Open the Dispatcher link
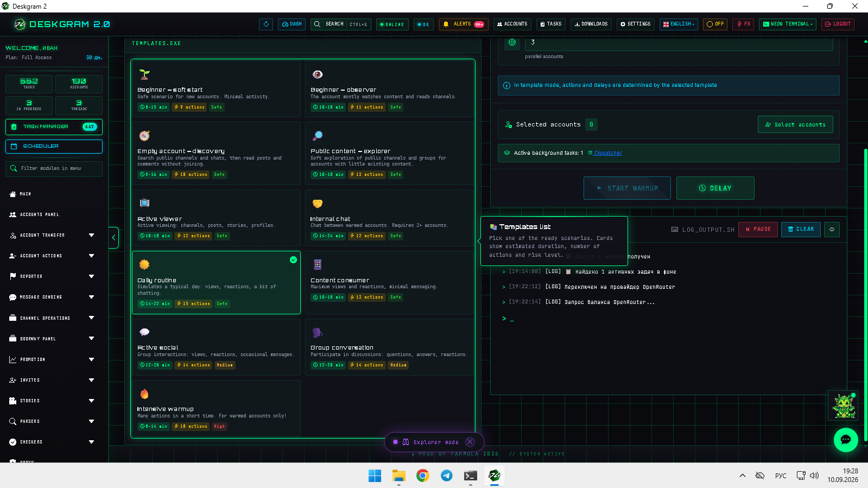868x488 pixels. tap(608, 153)
